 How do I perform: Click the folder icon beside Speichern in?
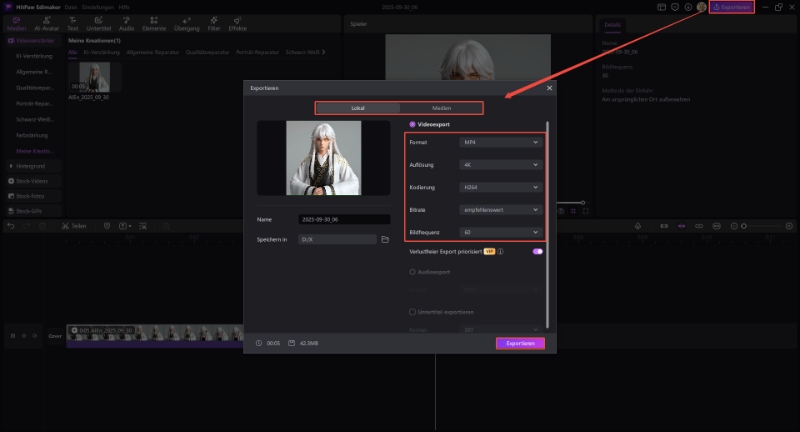tap(386, 240)
